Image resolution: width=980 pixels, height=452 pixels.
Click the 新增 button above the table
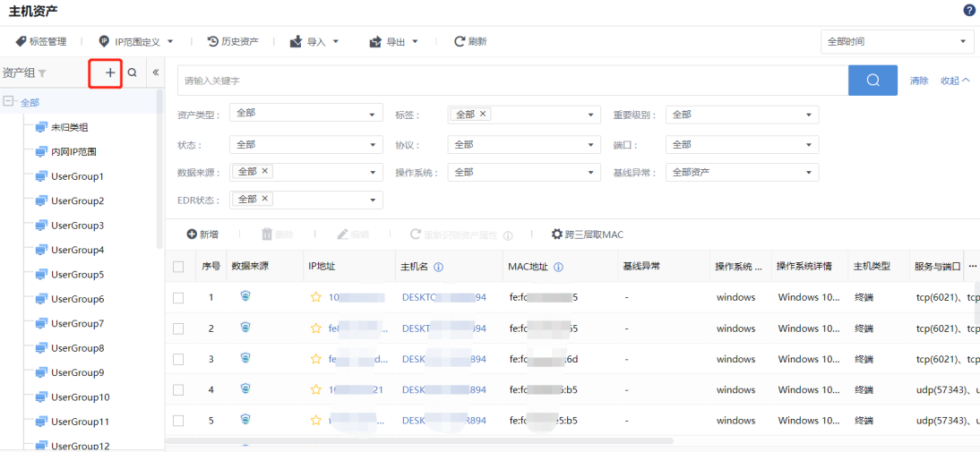point(202,235)
